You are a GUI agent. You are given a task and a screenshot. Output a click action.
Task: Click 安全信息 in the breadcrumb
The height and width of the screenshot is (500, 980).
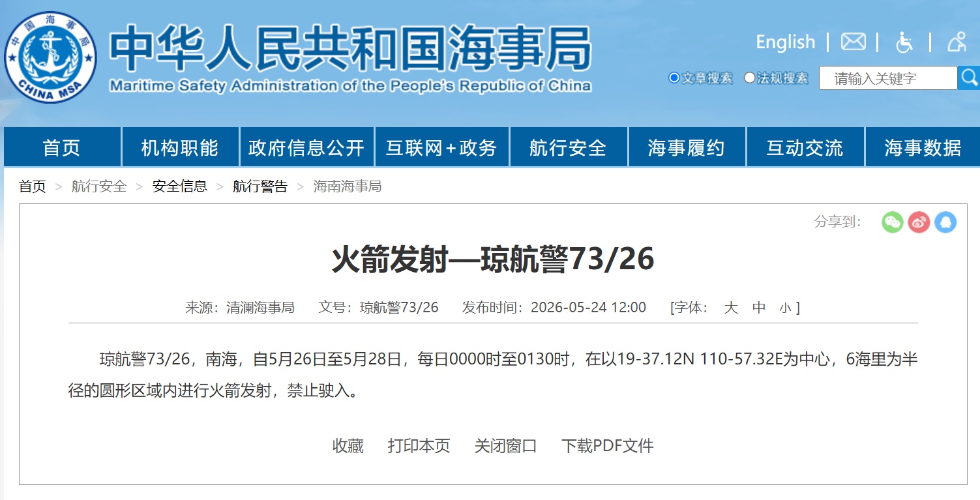[x=180, y=186]
